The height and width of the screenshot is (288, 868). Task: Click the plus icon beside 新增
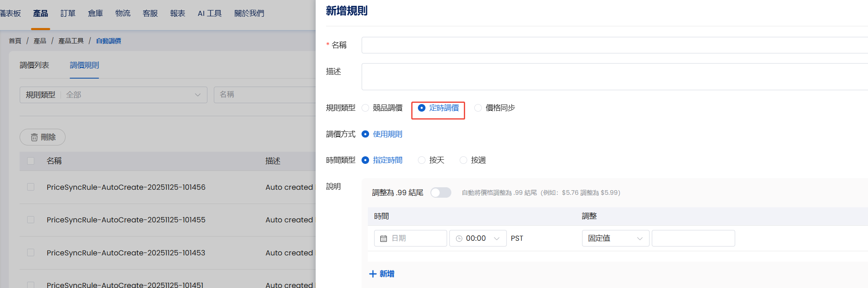(x=372, y=274)
